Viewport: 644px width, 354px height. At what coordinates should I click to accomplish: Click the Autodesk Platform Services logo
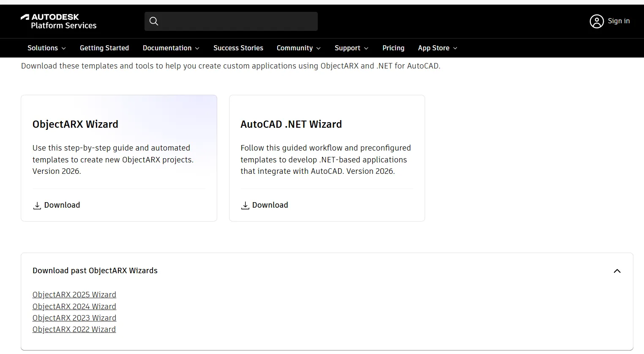(58, 21)
